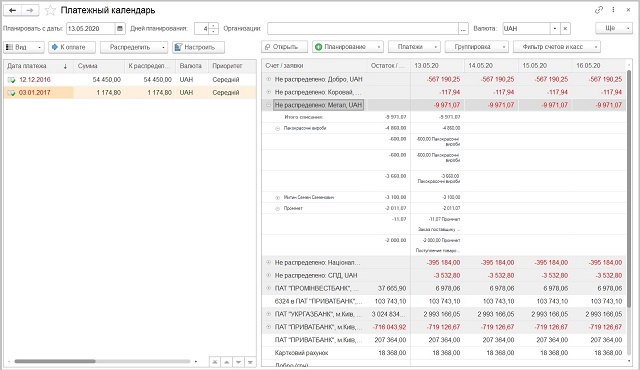Screen dimensions: 640x370
Task: Select the Картковий рахунок row
Action: pos(444,353)
